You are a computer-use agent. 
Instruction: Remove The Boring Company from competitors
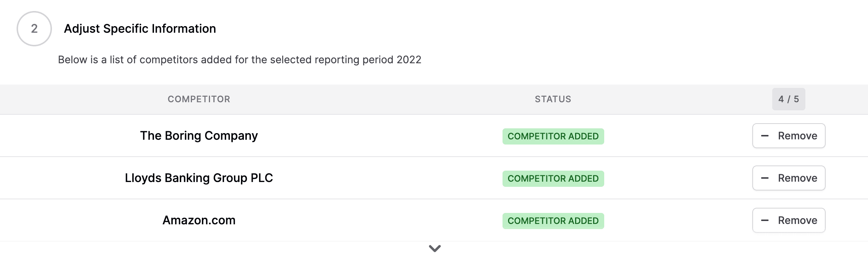[x=789, y=136]
